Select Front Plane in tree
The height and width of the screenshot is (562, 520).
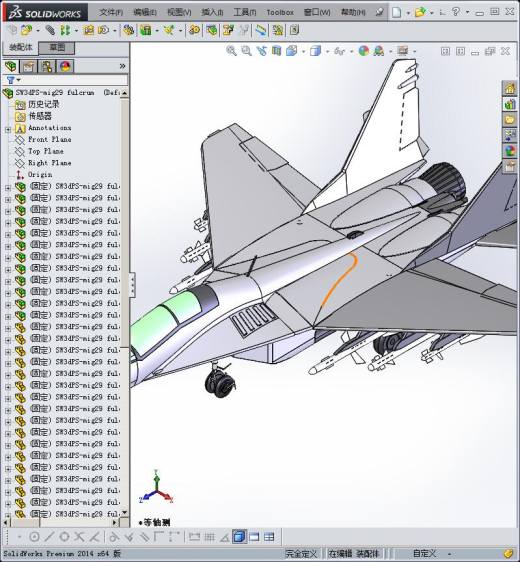pos(49,139)
